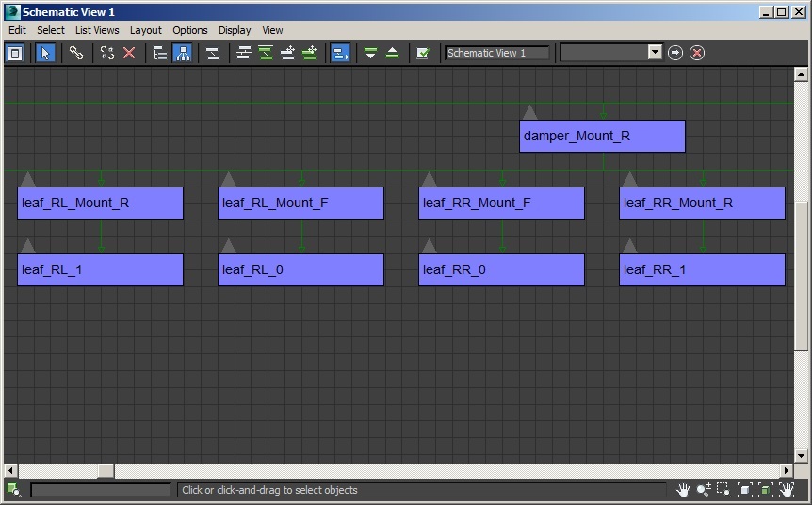Click the Unlink Selected icon
This screenshot has height=505, width=812.
click(x=107, y=53)
